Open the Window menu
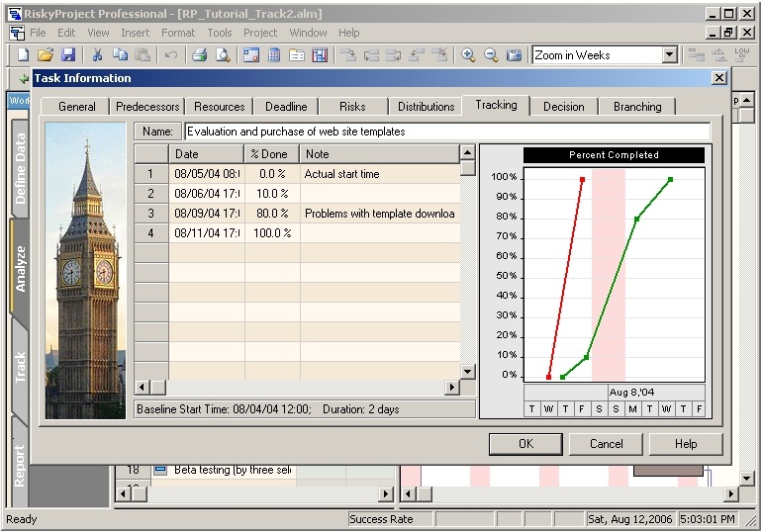 [x=308, y=33]
